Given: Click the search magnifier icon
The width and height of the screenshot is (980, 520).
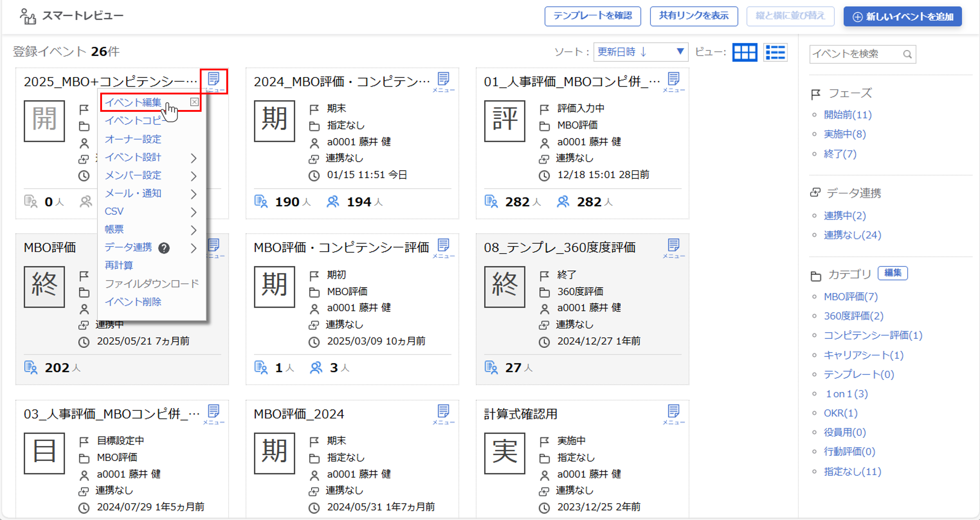Looking at the screenshot, I should [x=907, y=54].
